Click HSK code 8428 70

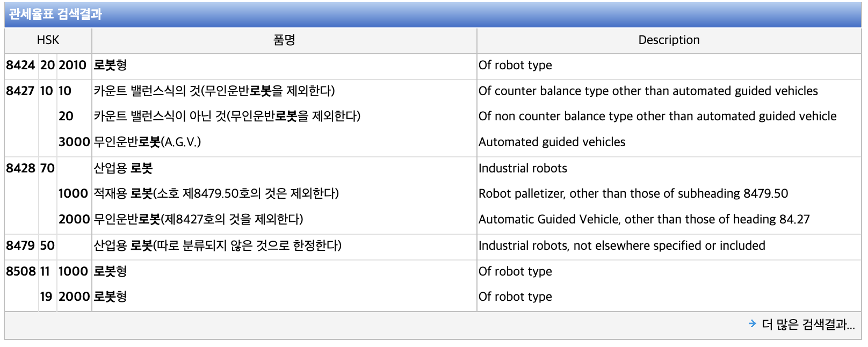(31, 168)
